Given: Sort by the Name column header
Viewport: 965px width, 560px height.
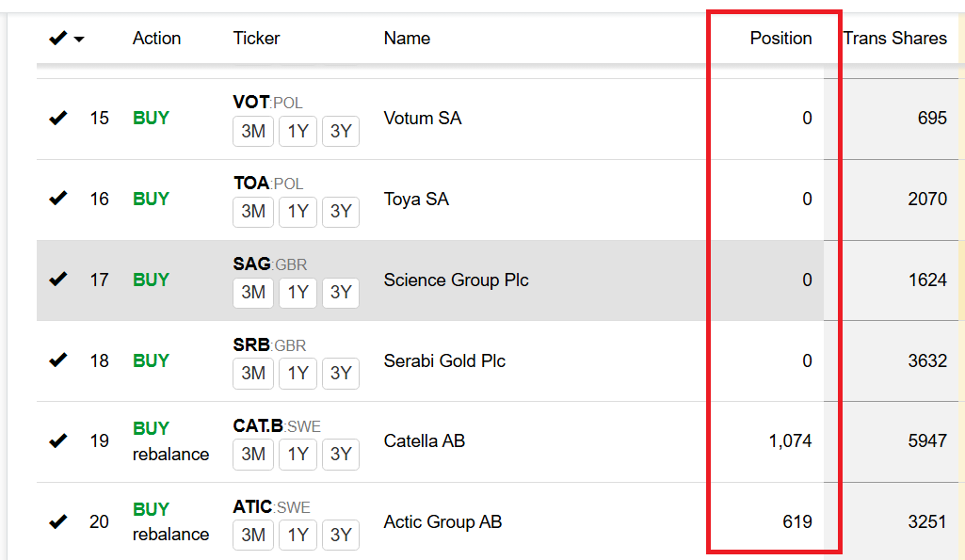Looking at the screenshot, I should 407,39.
